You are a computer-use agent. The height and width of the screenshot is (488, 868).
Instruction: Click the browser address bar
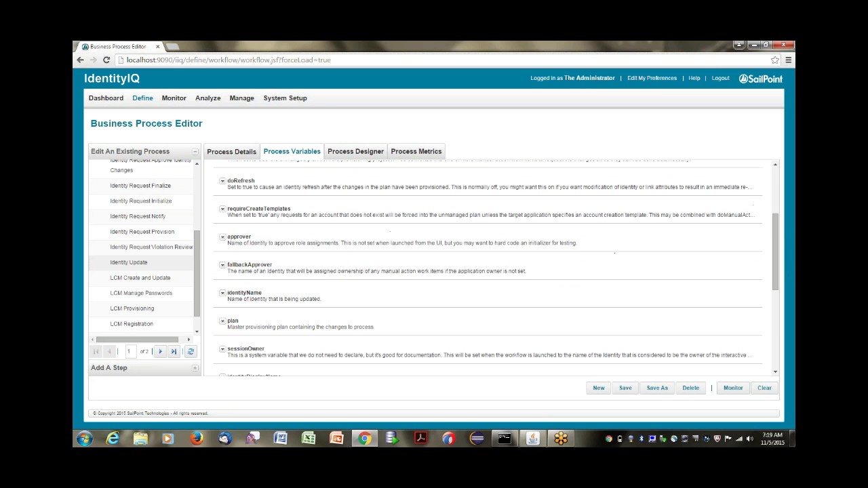tap(445, 60)
